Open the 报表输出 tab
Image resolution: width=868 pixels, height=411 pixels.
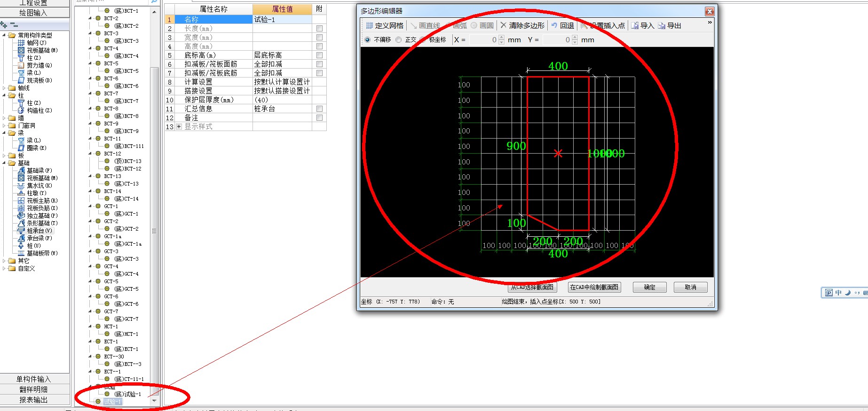tap(35, 400)
